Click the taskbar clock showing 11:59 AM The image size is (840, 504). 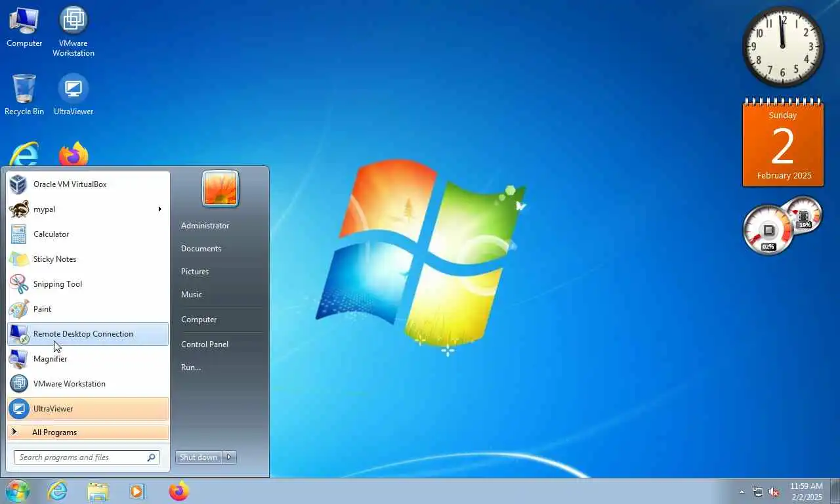(806, 492)
